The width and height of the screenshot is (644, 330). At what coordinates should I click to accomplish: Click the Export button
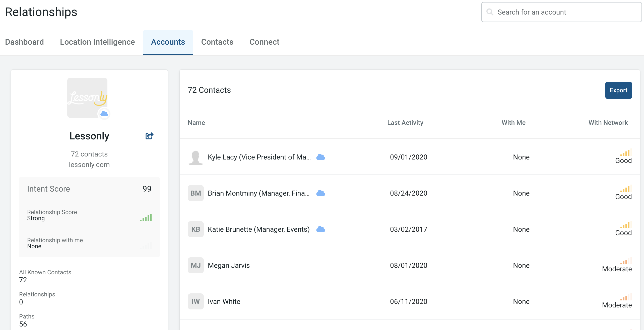(x=618, y=90)
